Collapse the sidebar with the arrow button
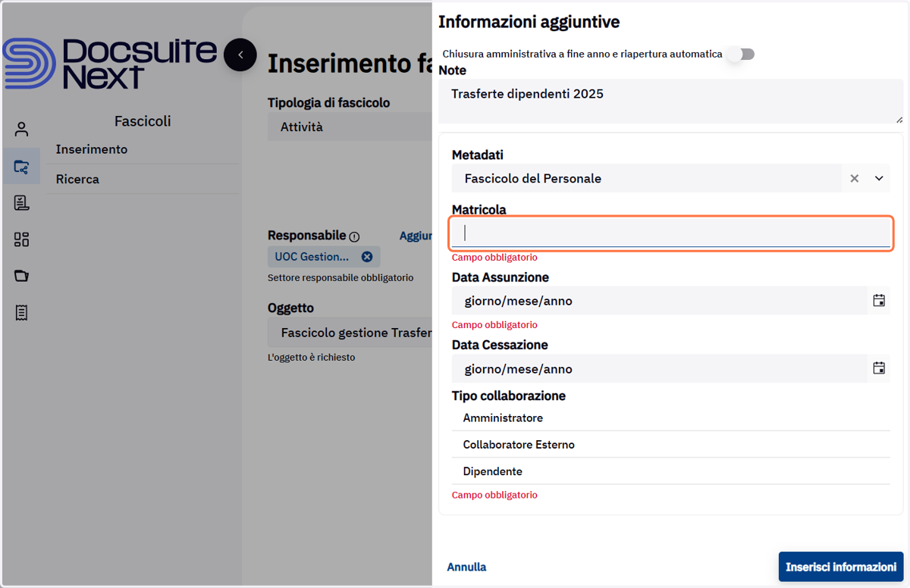The height and width of the screenshot is (588, 910). coord(240,55)
